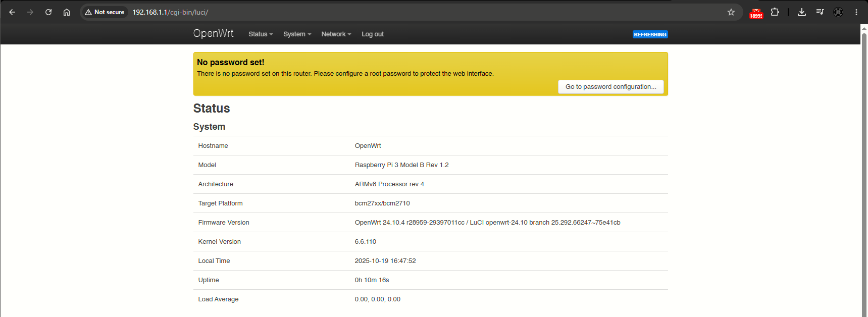Click Go to password configuration button
This screenshot has width=868, height=317.
(611, 87)
